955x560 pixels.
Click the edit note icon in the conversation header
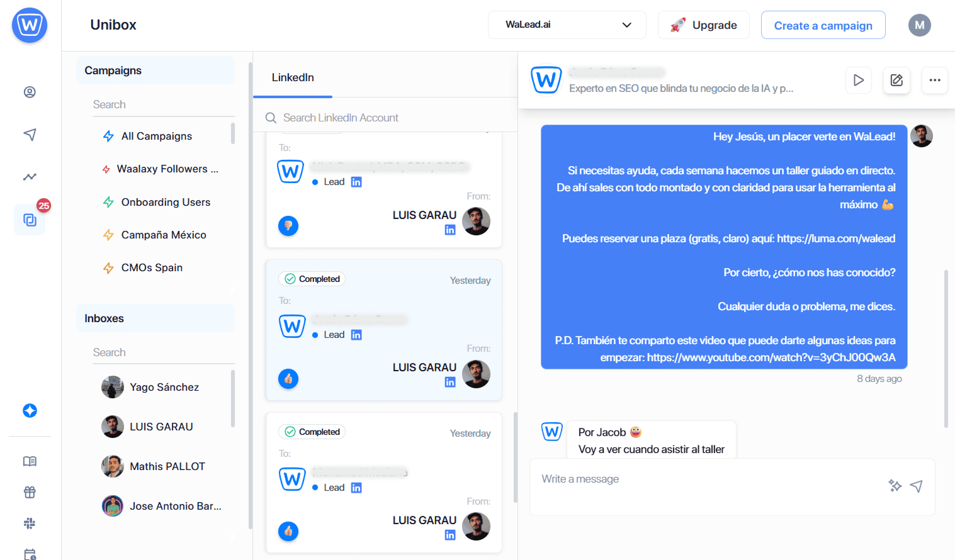(x=896, y=80)
